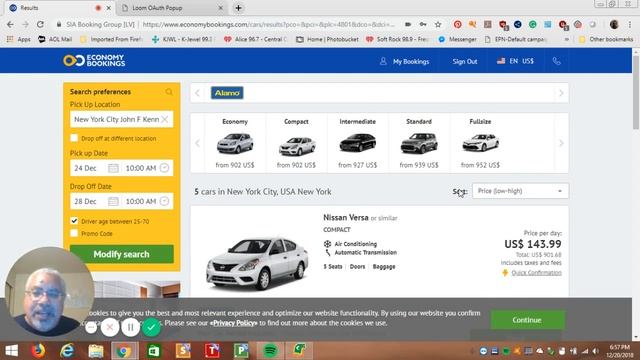Image resolution: width=640 pixels, height=360 pixels.
Task: Open the drop off date calendar icon
Action: pos(113,201)
